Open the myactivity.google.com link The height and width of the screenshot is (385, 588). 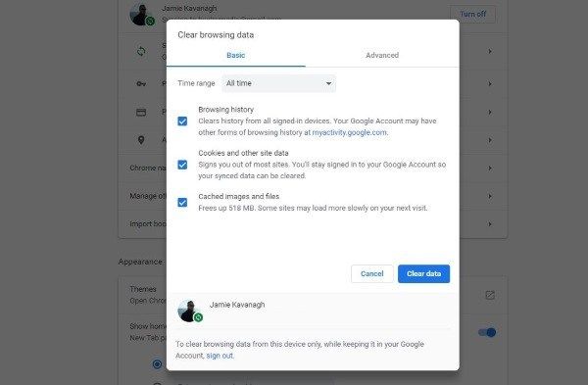[x=349, y=132]
